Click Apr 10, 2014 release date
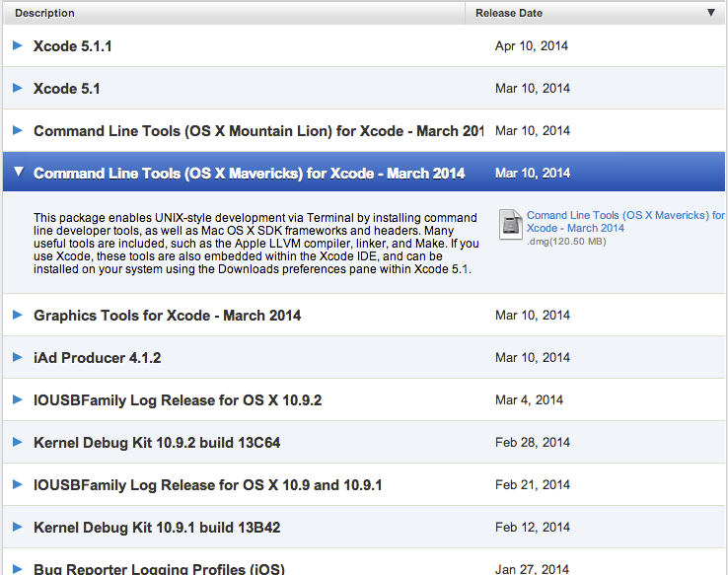Viewport: 728px width, 575px height. [532, 46]
